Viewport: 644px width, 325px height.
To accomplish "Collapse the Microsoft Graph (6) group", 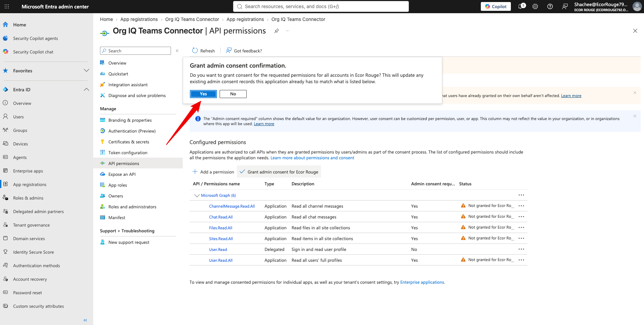I will [x=197, y=195].
